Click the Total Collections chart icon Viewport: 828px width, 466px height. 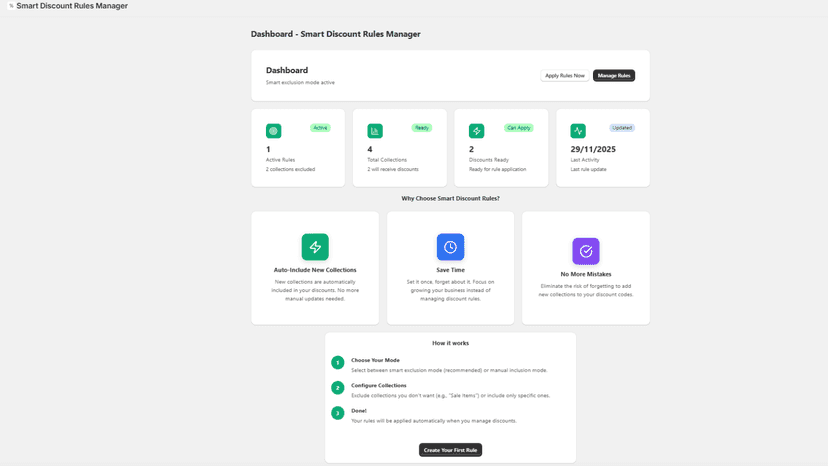coord(375,131)
